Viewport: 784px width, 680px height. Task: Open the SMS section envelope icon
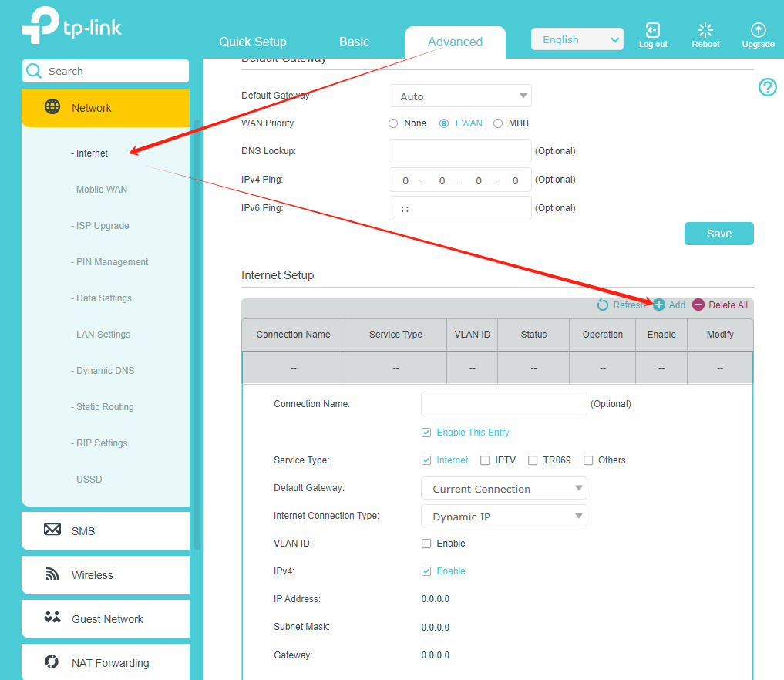52,530
